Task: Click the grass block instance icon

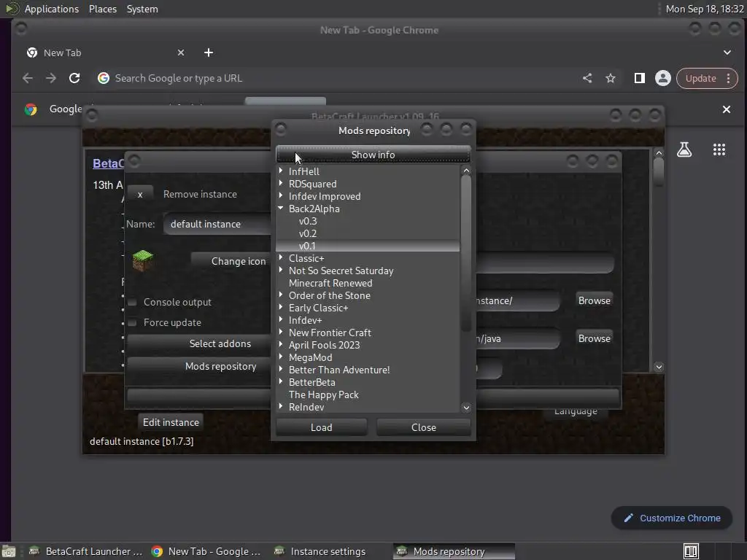Action: click(x=142, y=261)
